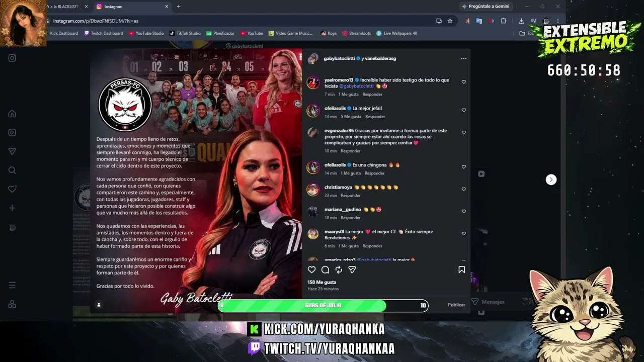The image size is (644, 362).
Task: Go to Instagram Home in sidebar
Action: [x=12, y=114]
